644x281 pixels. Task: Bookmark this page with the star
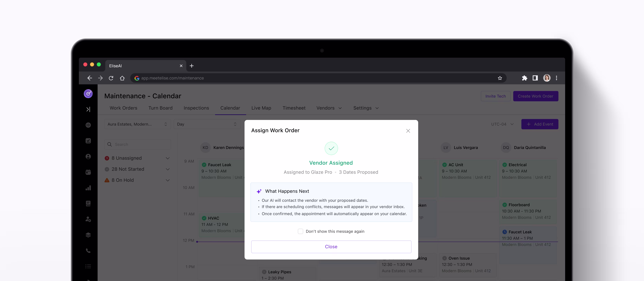click(x=500, y=78)
